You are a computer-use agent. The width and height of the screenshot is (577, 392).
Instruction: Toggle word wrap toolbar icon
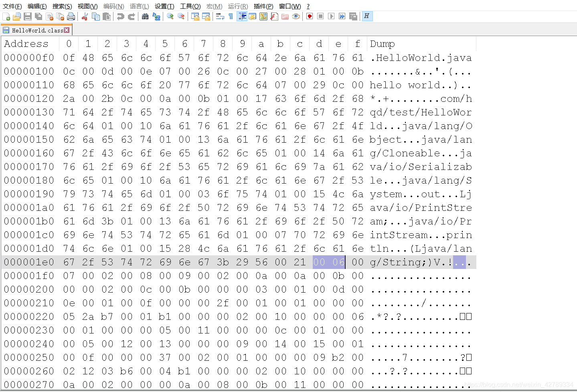(x=220, y=16)
